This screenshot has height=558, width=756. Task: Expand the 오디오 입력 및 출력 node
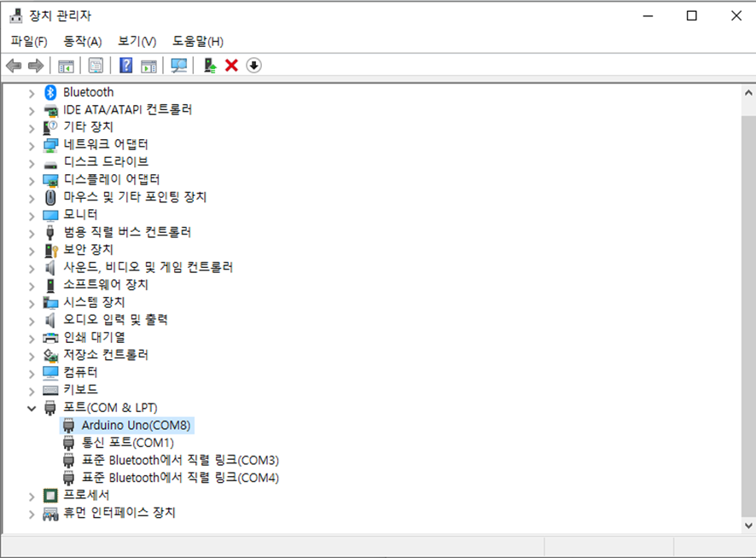32,320
